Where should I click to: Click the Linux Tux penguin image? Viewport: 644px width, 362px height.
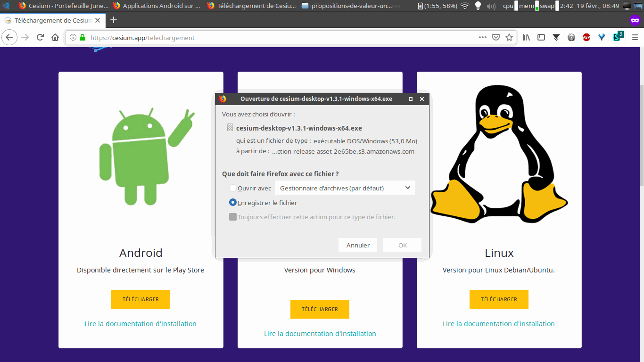click(x=499, y=153)
